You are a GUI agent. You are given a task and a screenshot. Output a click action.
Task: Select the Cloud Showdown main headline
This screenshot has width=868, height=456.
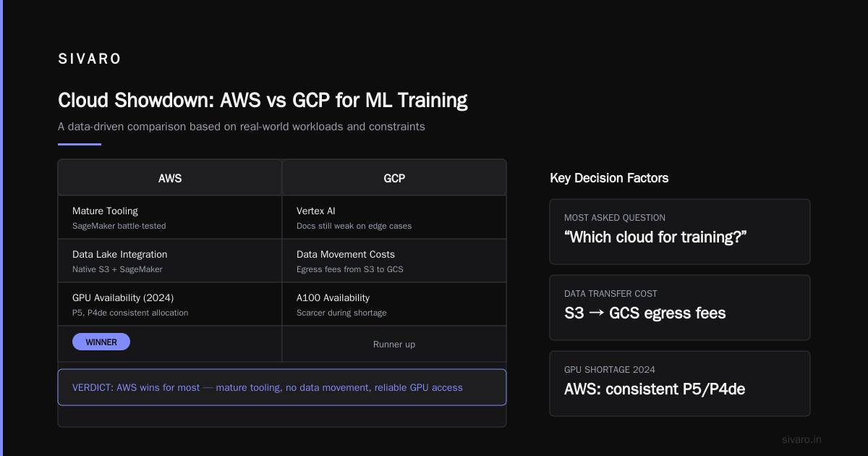click(263, 100)
